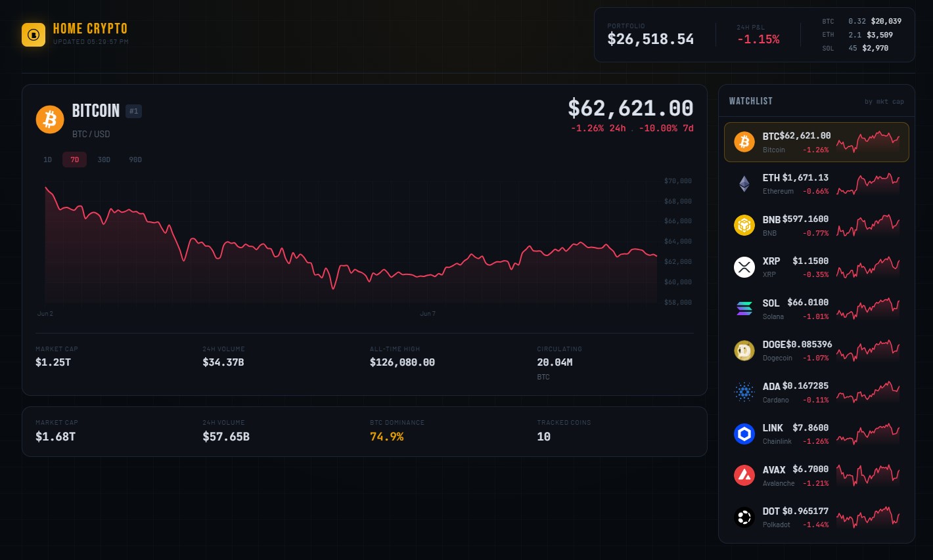Select the Solana coin icon
Screen dimensions: 933x560
744,309
